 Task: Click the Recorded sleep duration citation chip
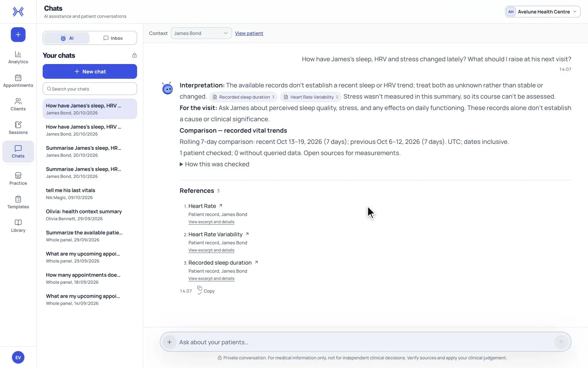tap(243, 97)
